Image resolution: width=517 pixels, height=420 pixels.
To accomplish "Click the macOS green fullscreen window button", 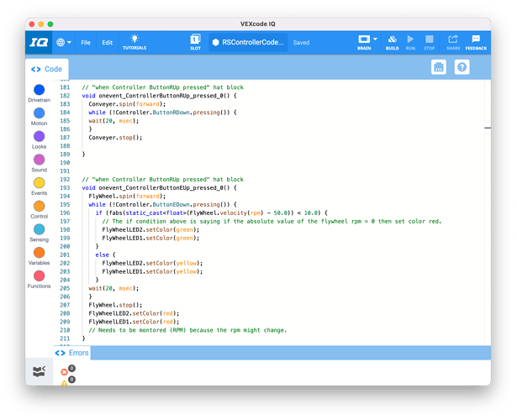I will tap(50, 24).
